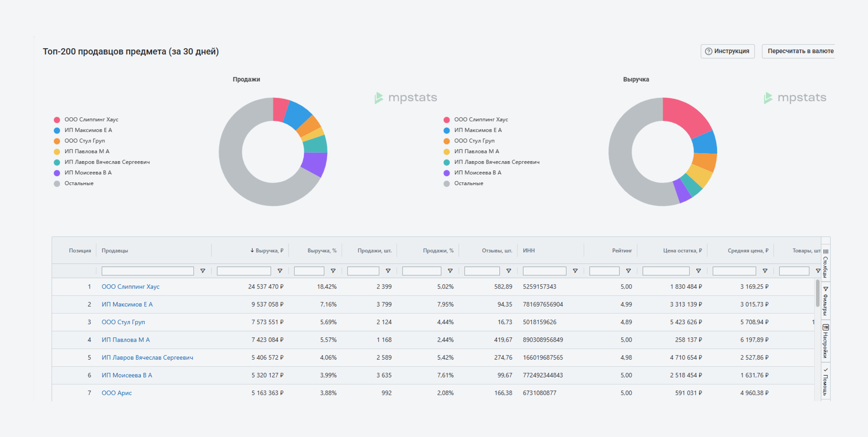Click filter icon for Цена остатка column
Viewport: 868px width, 437px height.
tap(698, 271)
